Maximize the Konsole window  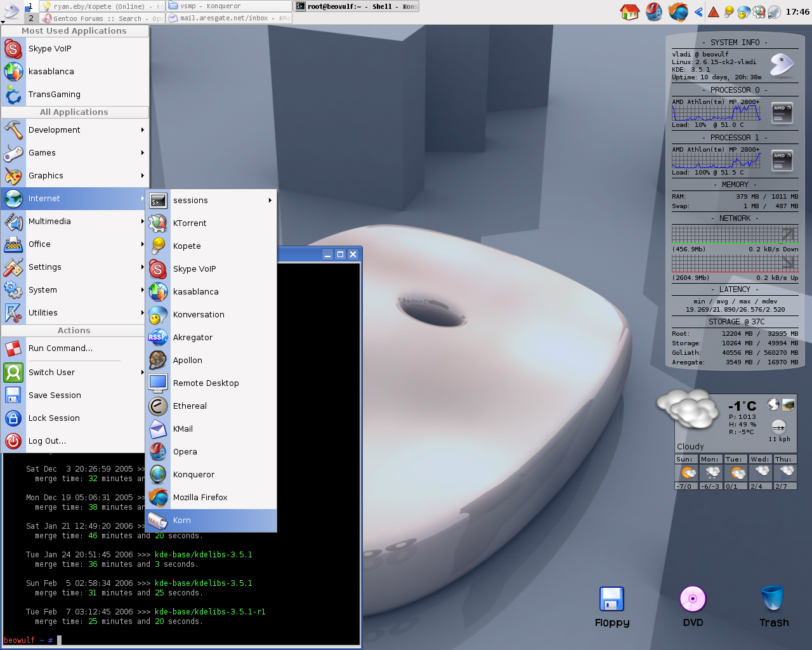tap(340, 255)
